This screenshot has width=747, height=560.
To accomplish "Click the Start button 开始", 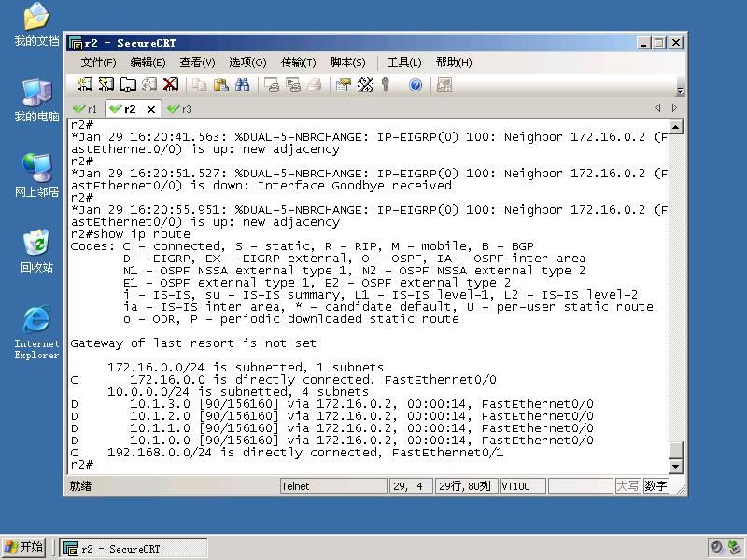I will pyautogui.click(x=24, y=547).
